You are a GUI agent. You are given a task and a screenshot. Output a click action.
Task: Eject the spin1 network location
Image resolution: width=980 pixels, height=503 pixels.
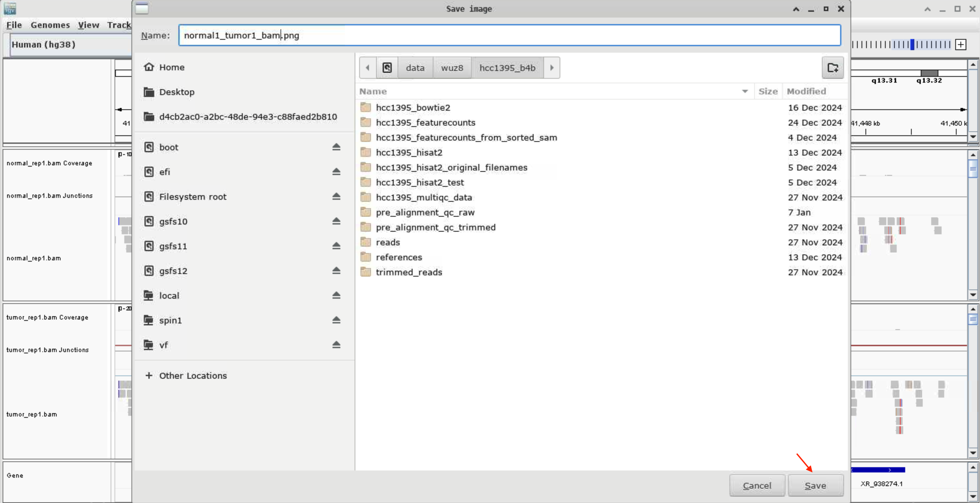tap(336, 320)
